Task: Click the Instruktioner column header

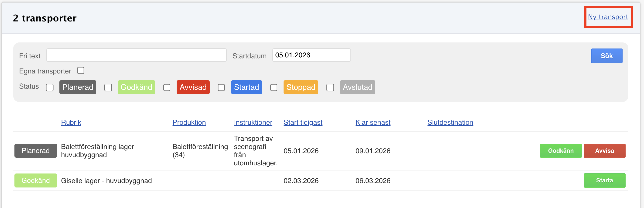Action: click(253, 122)
